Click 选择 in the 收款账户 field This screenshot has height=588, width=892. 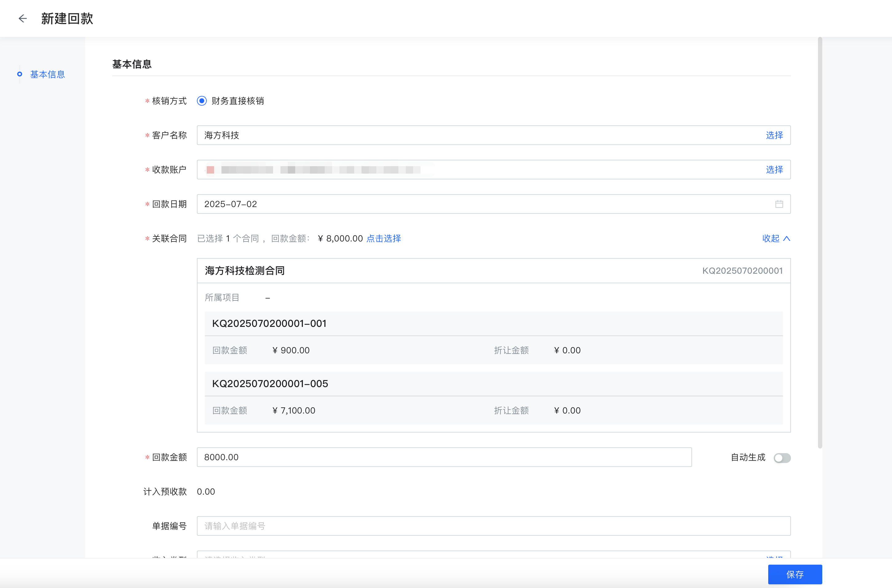coord(774,170)
